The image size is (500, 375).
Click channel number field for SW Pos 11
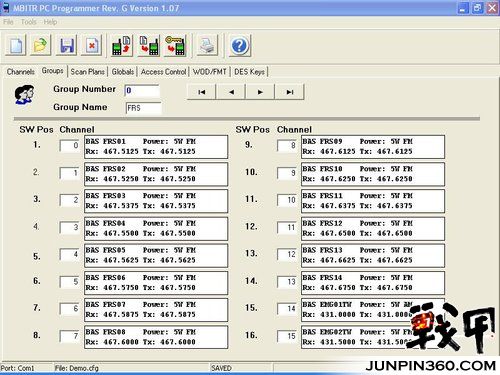[287, 200]
